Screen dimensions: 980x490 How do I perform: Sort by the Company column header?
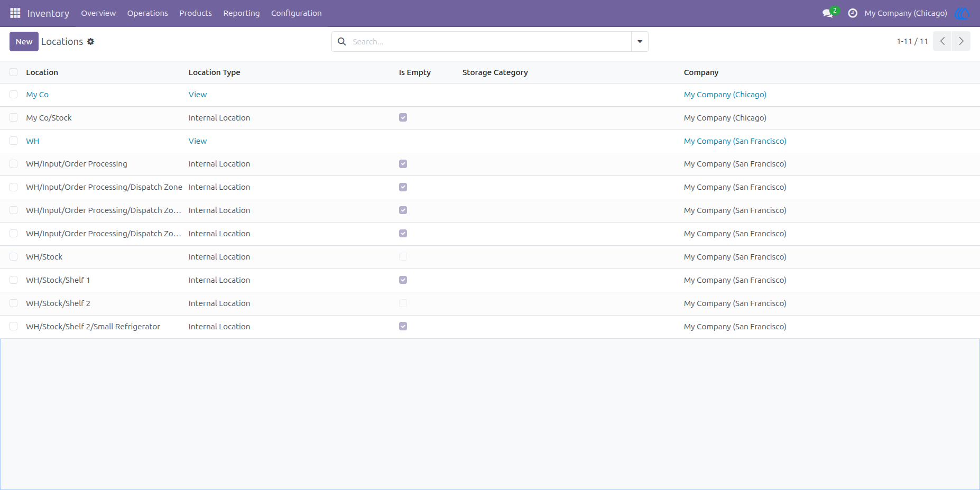(701, 72)
